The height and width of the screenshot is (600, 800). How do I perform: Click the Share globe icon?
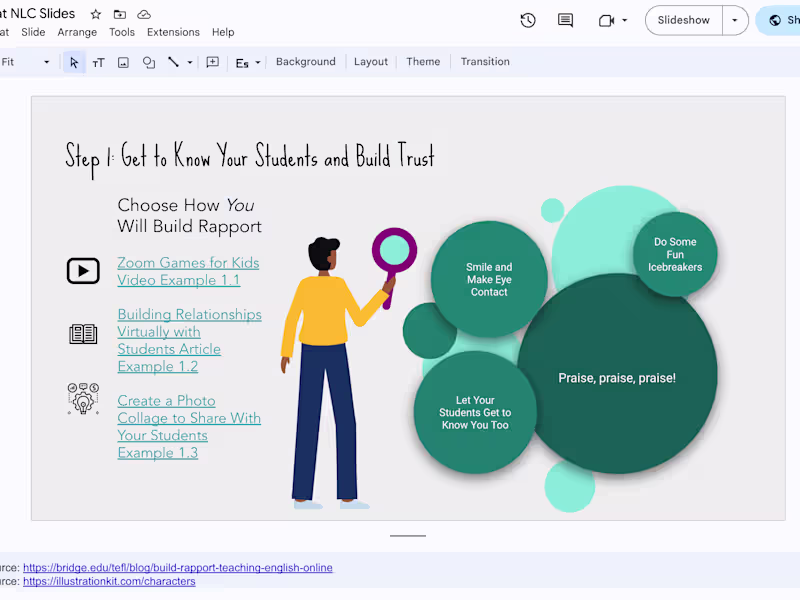click(775, 20)
